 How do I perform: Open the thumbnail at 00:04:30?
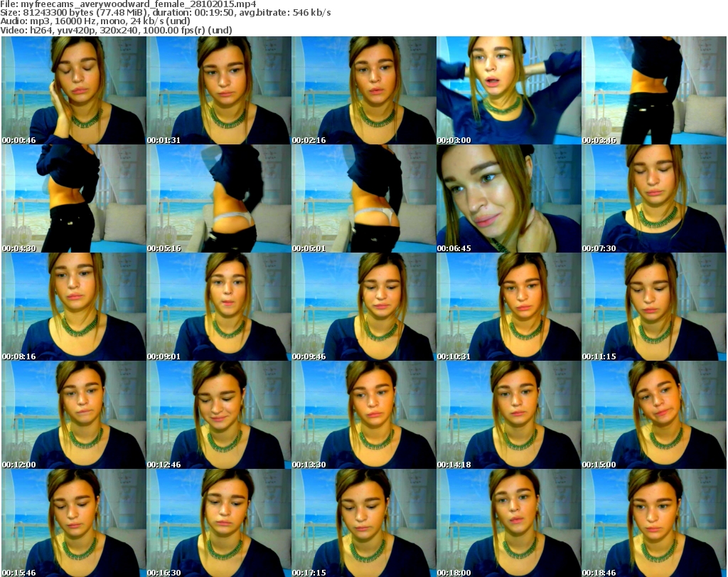[x=74, y=198]
